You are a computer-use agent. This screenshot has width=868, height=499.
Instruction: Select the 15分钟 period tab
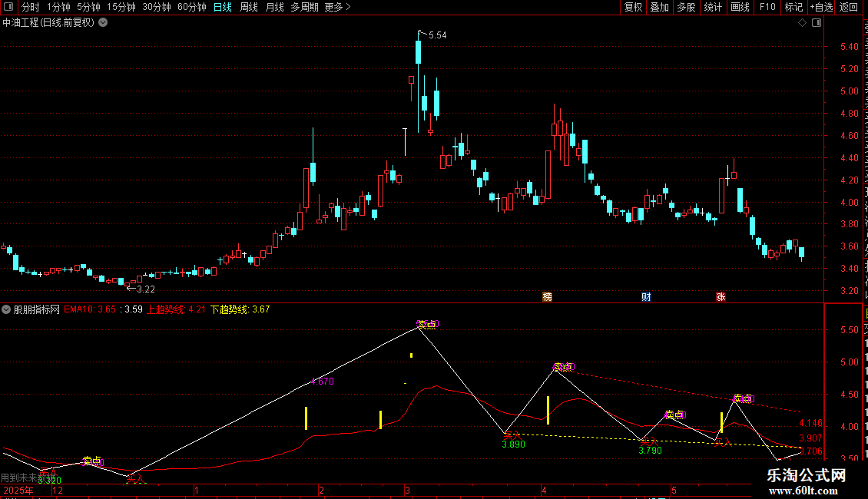coord(121,7)
